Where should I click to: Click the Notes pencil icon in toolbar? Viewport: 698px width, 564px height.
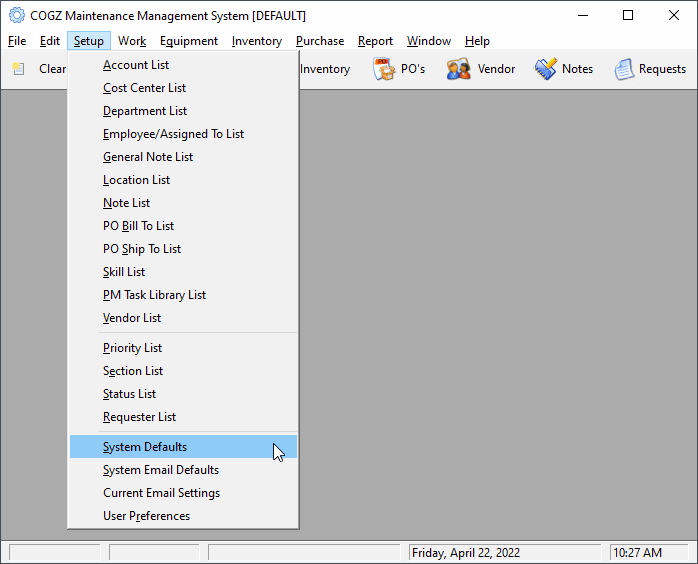point(545,69)
